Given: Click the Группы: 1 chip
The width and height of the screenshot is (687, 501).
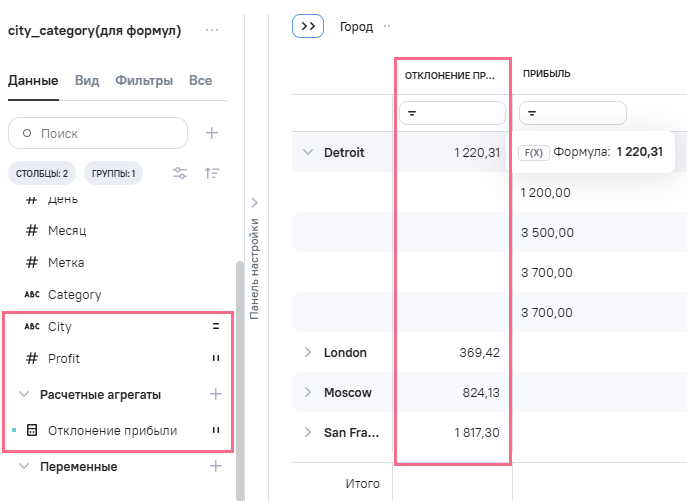Looking at the screenshot, I should pos(113,173).
